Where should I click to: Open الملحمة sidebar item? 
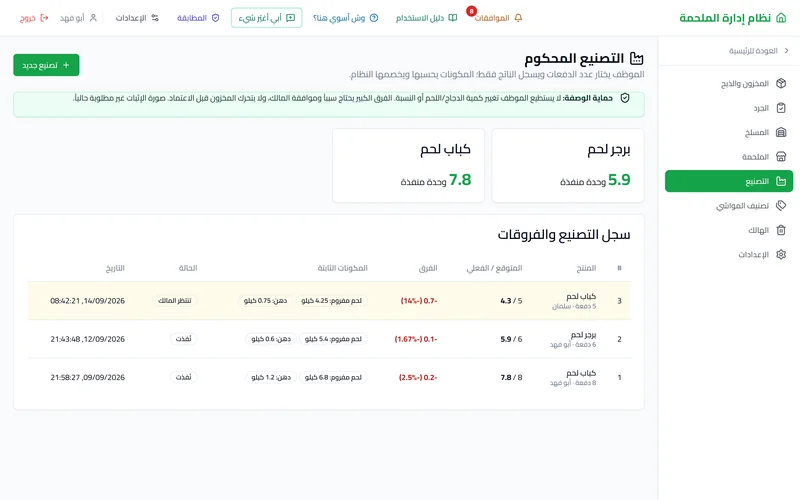[x=729, y=157]
